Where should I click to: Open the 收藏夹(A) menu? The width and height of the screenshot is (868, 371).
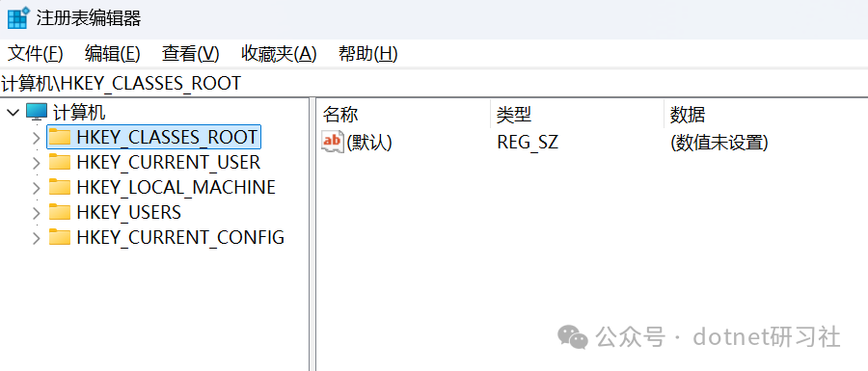click(x=279, y=54)
